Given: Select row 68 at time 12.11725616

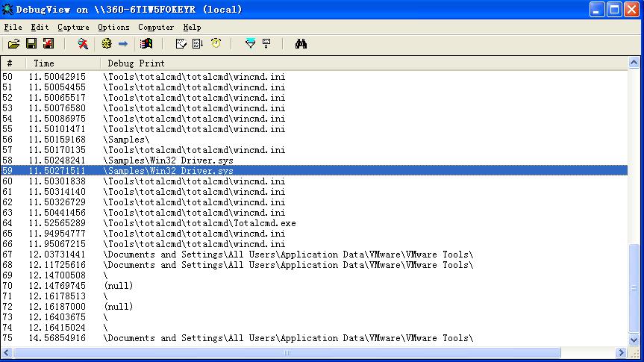Looking at the screenshot, I should pyautogui.click(x=313, y=265).
